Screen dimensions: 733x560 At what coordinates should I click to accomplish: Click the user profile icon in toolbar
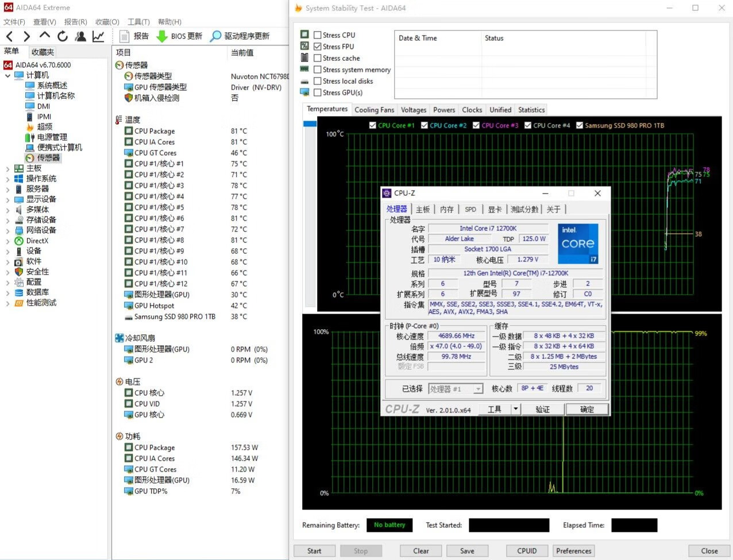coord(80,36)
